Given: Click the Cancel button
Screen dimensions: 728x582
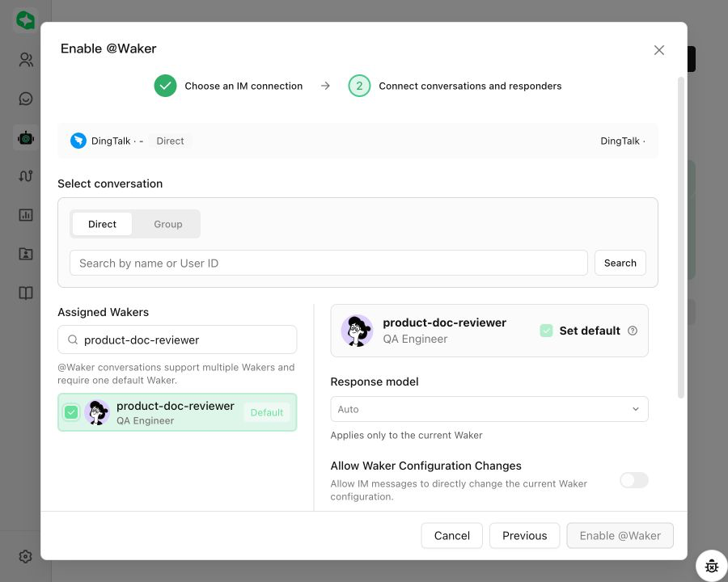Looking at the screenshot, I should pos(451,536).
